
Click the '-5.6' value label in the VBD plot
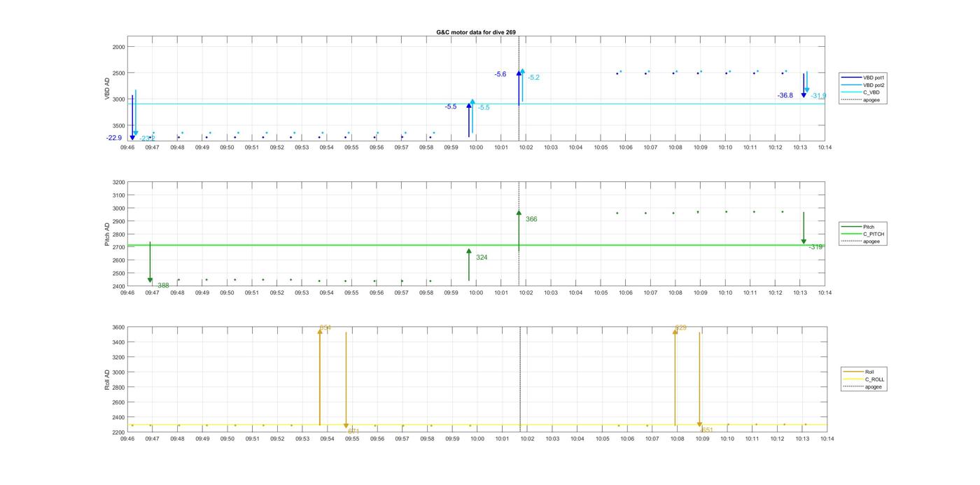[x=500, y=74]
